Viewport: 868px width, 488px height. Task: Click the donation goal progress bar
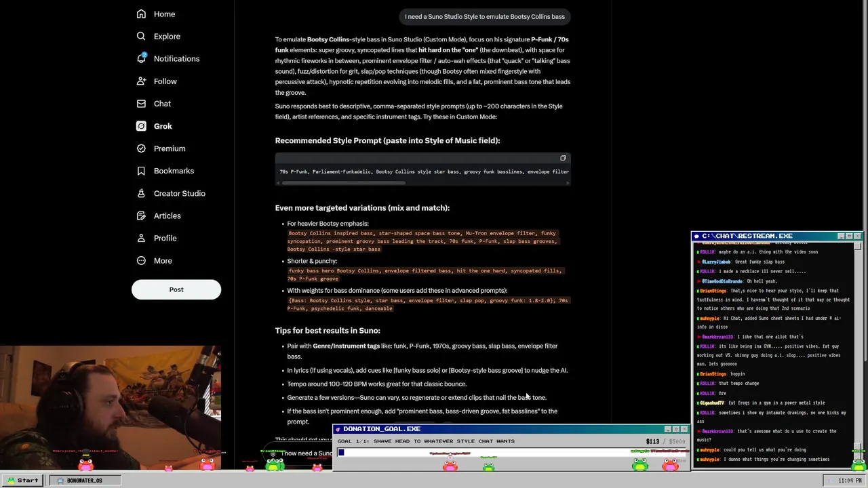[x=513, y=452]
